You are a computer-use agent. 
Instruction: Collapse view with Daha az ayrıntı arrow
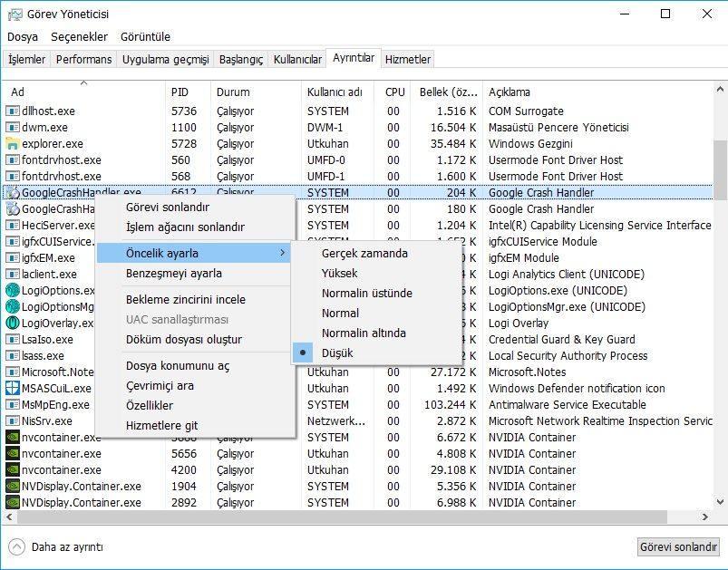(x=16, y=546)
